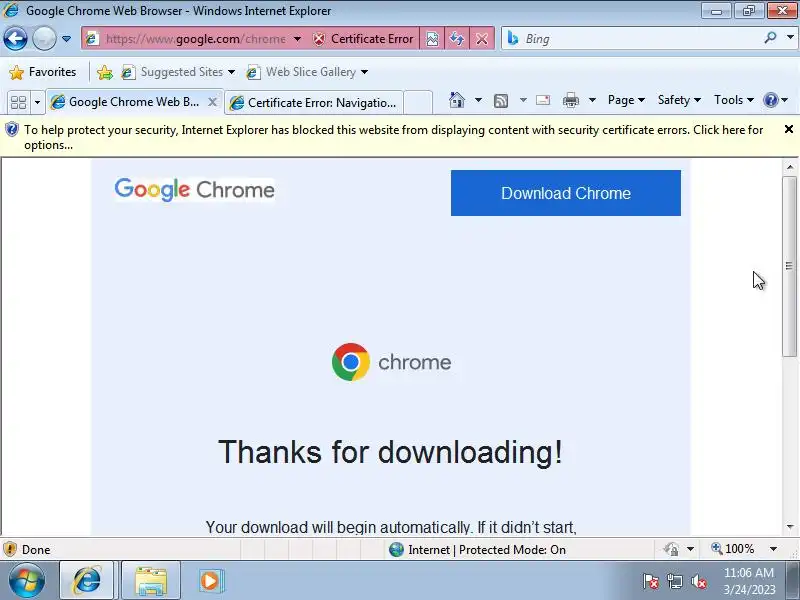Screen dimensions: 800x600
Task: Click the scrollbar up arrow
Action: click(x=790, y=167)
